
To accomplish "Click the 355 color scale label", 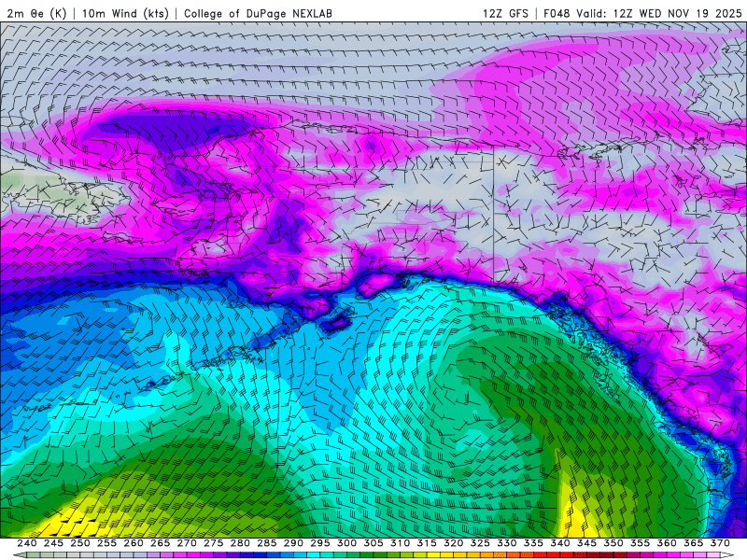I will tap(641, 543).
